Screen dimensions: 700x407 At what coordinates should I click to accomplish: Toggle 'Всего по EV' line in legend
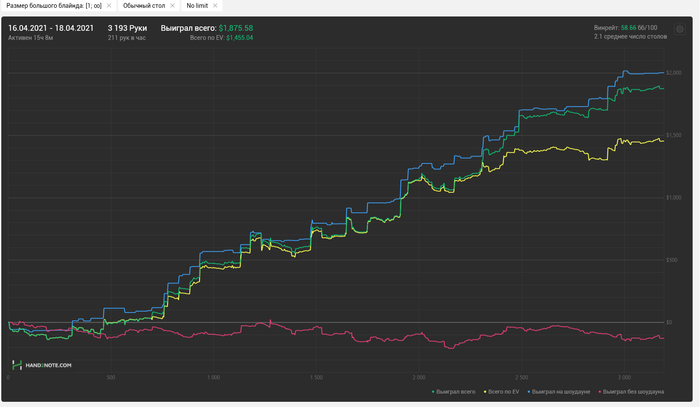pyautogui.click(x=502, y=392)
